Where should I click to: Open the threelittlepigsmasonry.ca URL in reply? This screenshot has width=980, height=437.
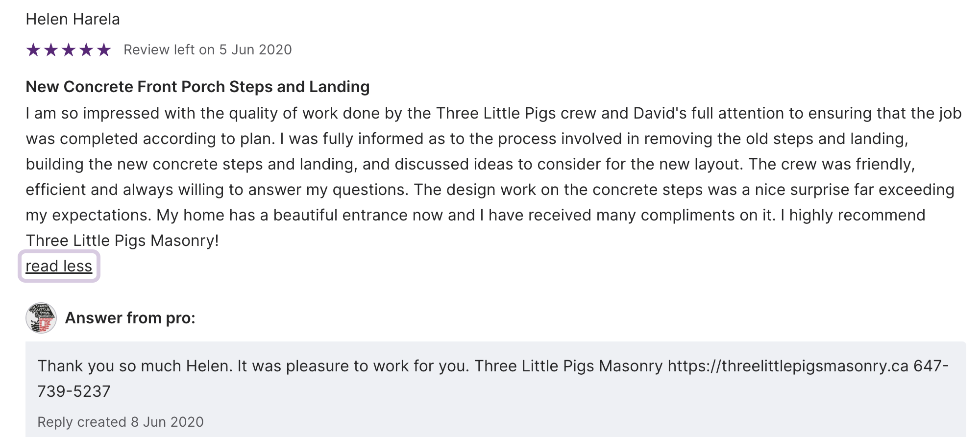[x=788, y=366]
